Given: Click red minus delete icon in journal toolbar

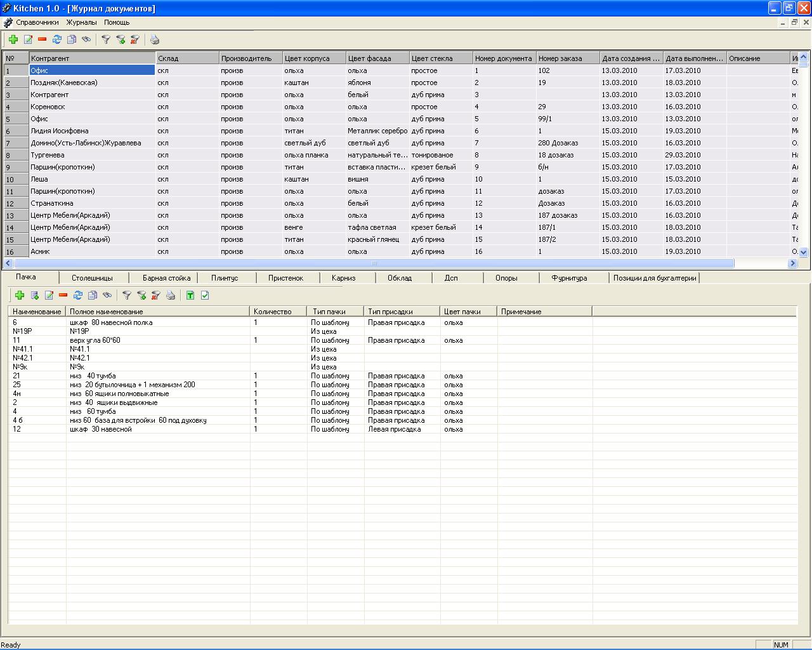Looking at the screenshot, I should pos(43,39).
